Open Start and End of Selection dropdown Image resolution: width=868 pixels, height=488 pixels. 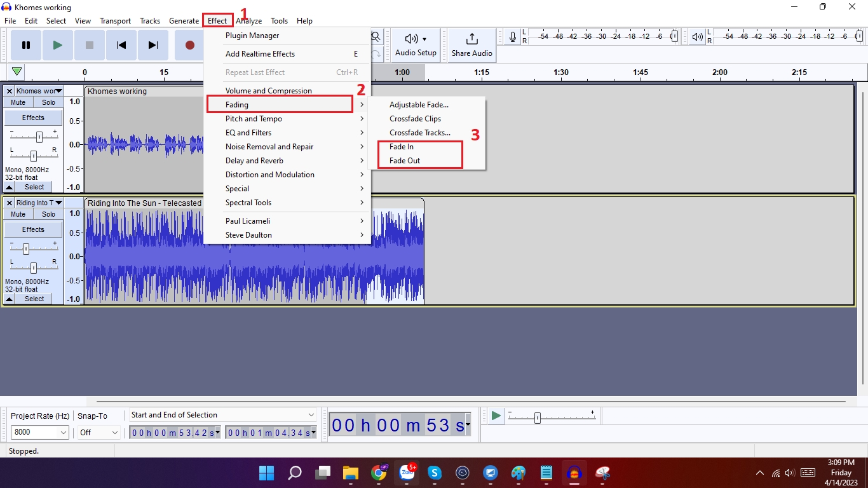click(x=222, y=415)
